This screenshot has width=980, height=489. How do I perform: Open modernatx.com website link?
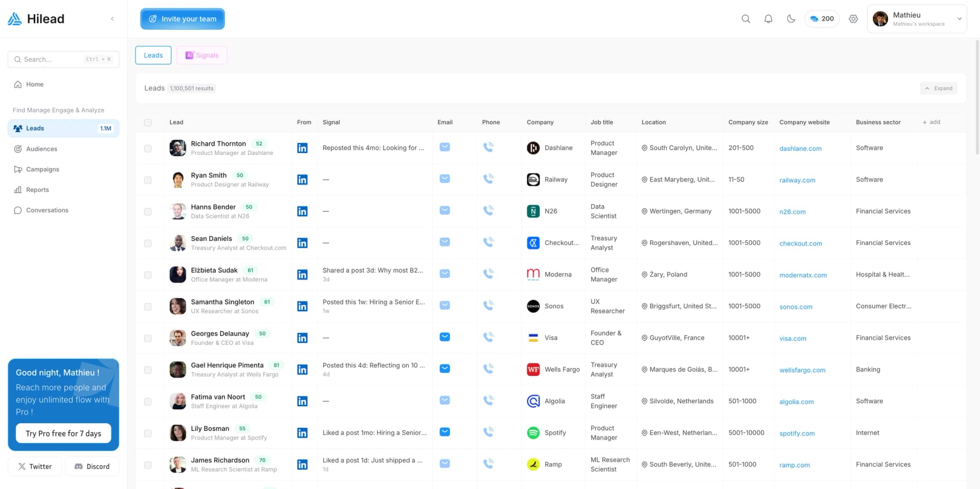coord(803,275)
